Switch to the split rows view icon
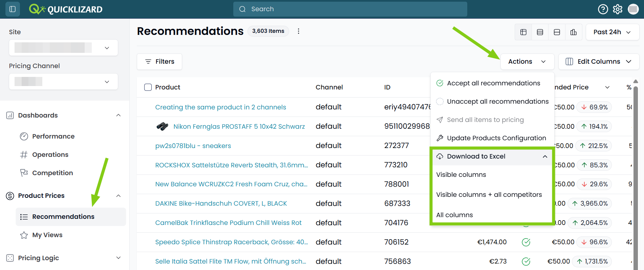Screen dimensions: 644x270 click(557, 32)
